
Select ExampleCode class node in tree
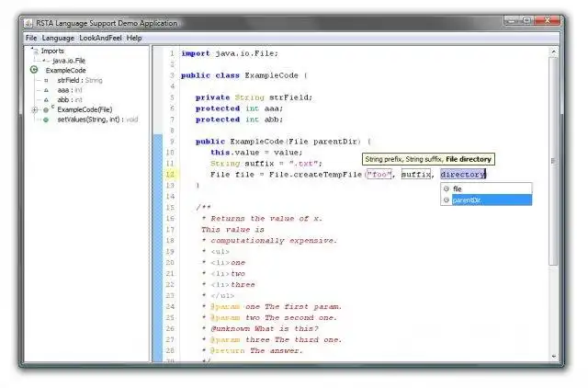pos(65,70)
